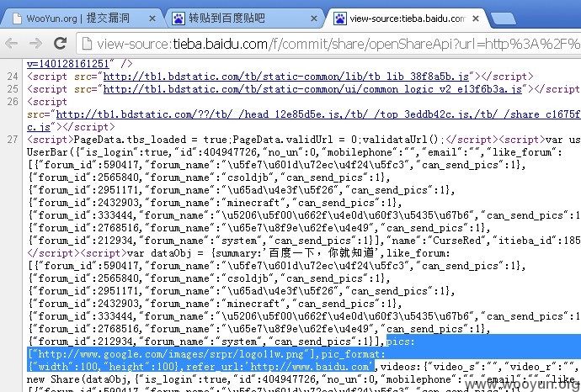Image resolution: width=581 pixels, height=392 pixels.
Task: Click the v=140128161251 link
Action: tap(68, 64)
